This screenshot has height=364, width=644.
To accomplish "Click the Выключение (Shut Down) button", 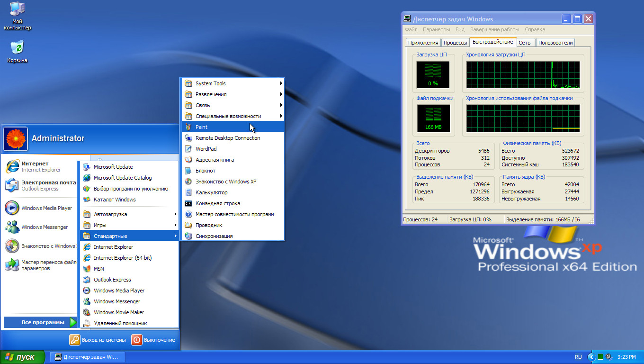I will [154, 340].
